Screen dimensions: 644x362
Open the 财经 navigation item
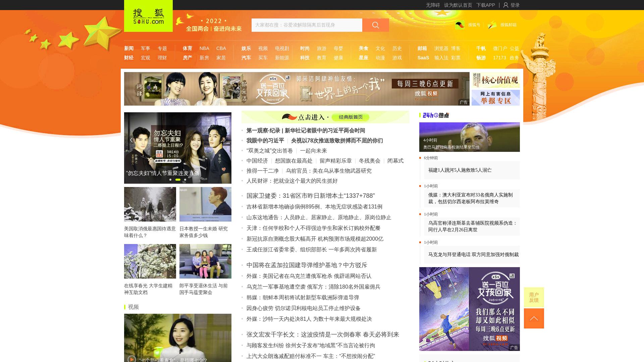pos(129,58)
